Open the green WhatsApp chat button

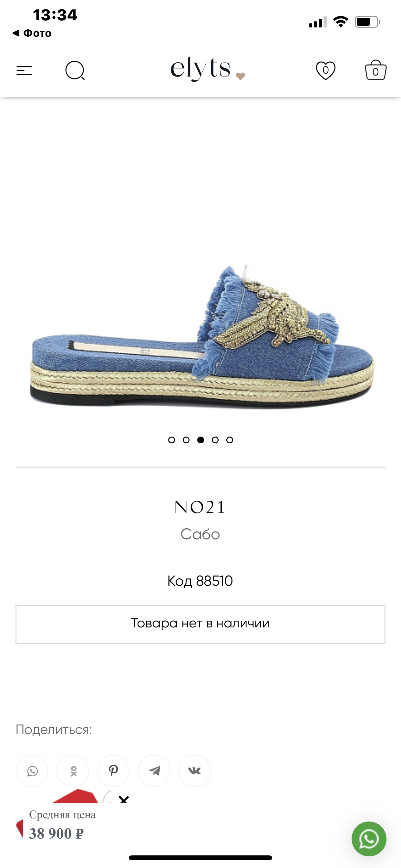(x=369, y=839)
